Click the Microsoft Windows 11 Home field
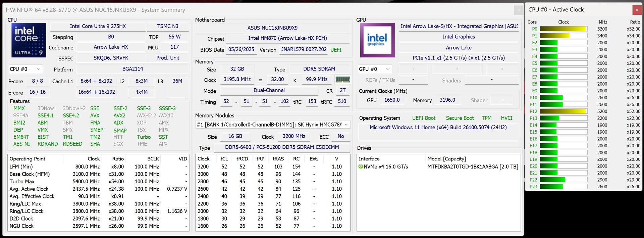644x238 pixels. 438,128
